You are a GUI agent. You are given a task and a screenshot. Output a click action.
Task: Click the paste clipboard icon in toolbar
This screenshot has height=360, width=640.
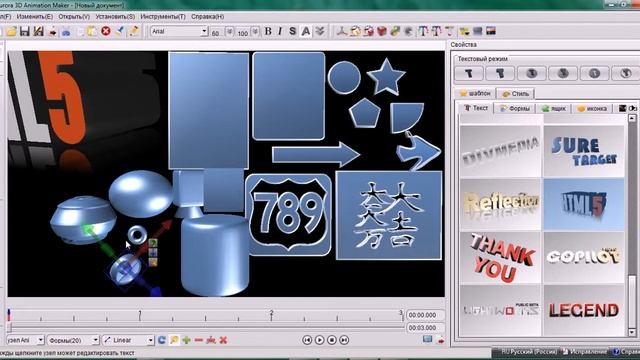[x=92, y=31]
